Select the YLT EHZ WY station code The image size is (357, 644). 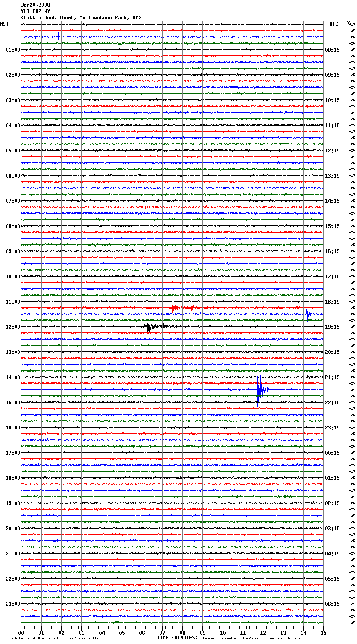coord(35,11)
